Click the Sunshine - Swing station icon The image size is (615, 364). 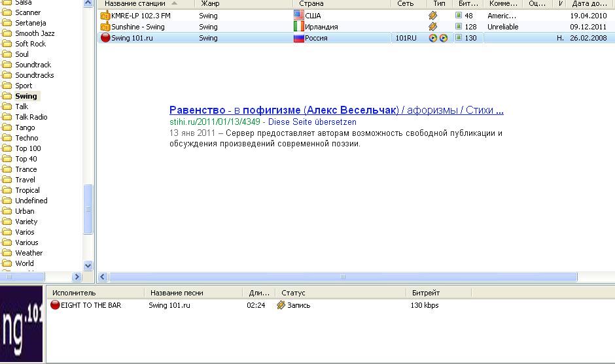105,27
